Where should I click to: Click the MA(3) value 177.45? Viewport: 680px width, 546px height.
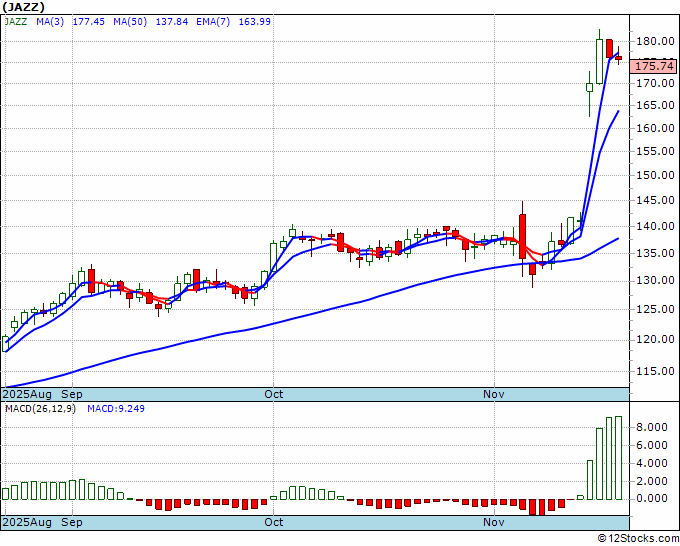[x=88, y=21]
